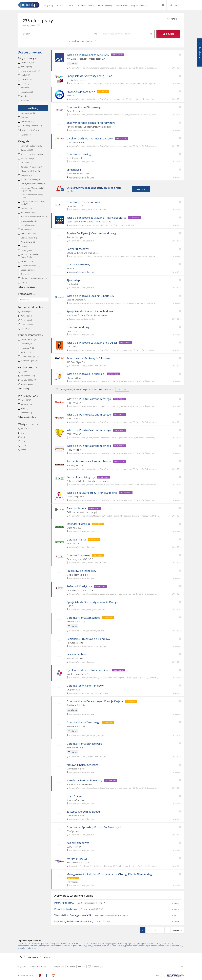Image resolution: width=202 pixels, height=980 pixels.
Task: Tick the Bankowość category checkbox
Action: 19,150
